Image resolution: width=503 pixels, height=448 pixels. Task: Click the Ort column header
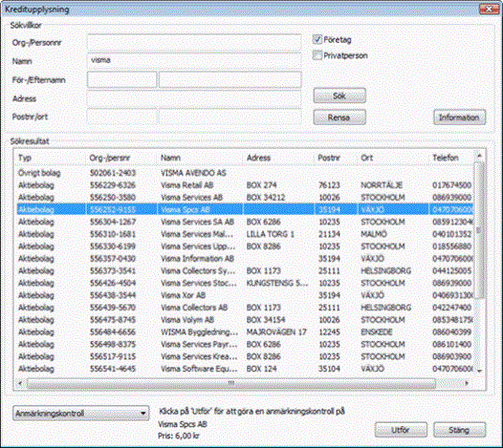point(393,158)
